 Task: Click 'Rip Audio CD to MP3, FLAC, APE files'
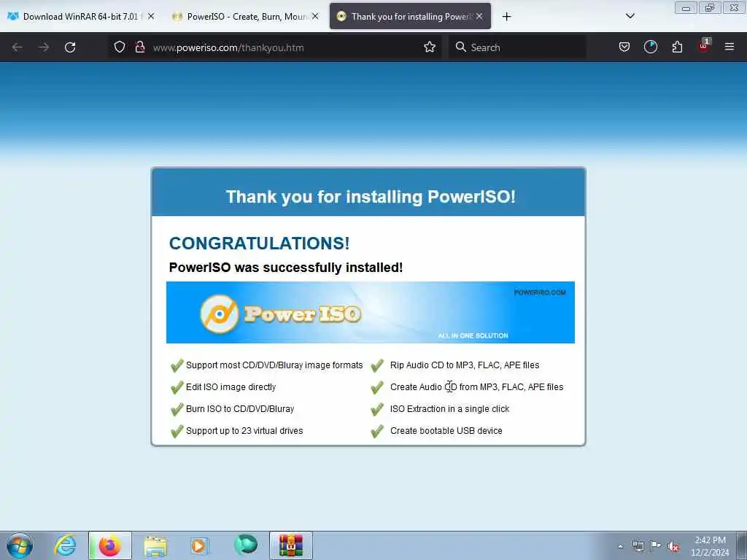coord(465,365)
